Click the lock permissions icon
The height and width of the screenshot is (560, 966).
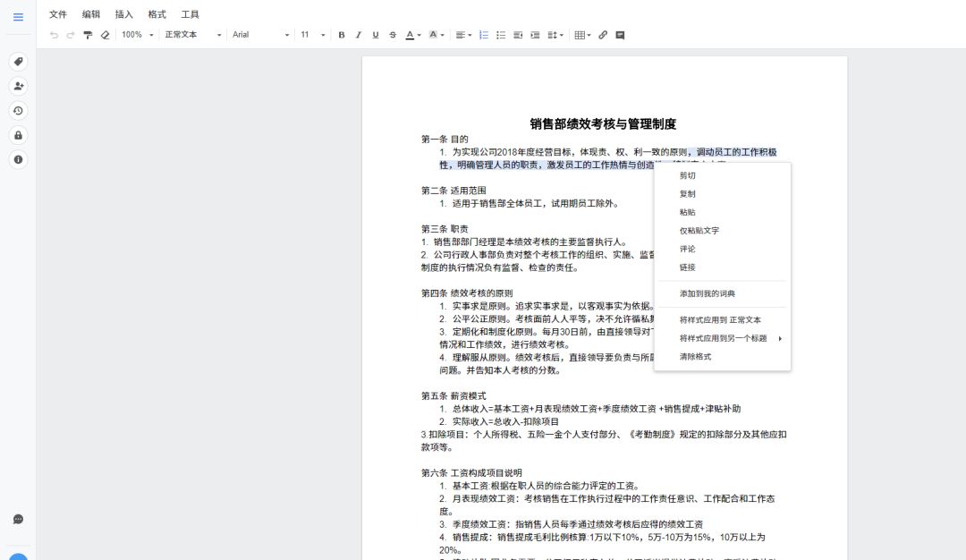pos(18,135)
